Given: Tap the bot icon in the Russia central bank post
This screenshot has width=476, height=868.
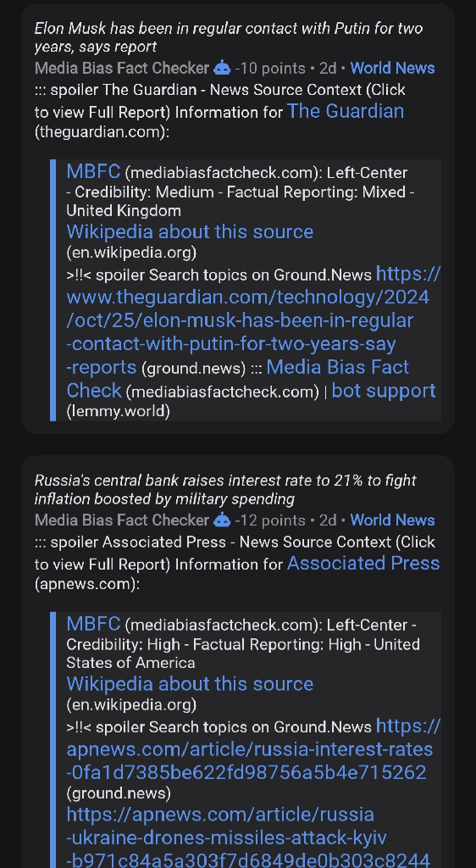Looking at the screenshot, I should coord(222,520).
